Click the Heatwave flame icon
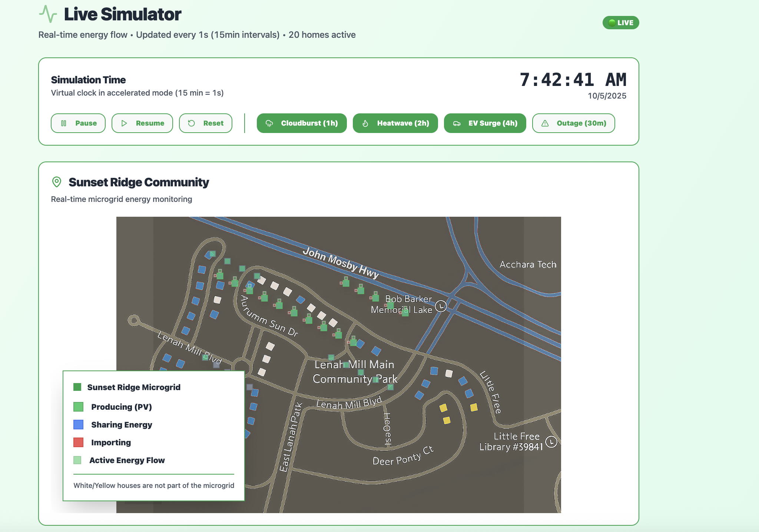Screen dimensions: 759x532 click(365, 123)
